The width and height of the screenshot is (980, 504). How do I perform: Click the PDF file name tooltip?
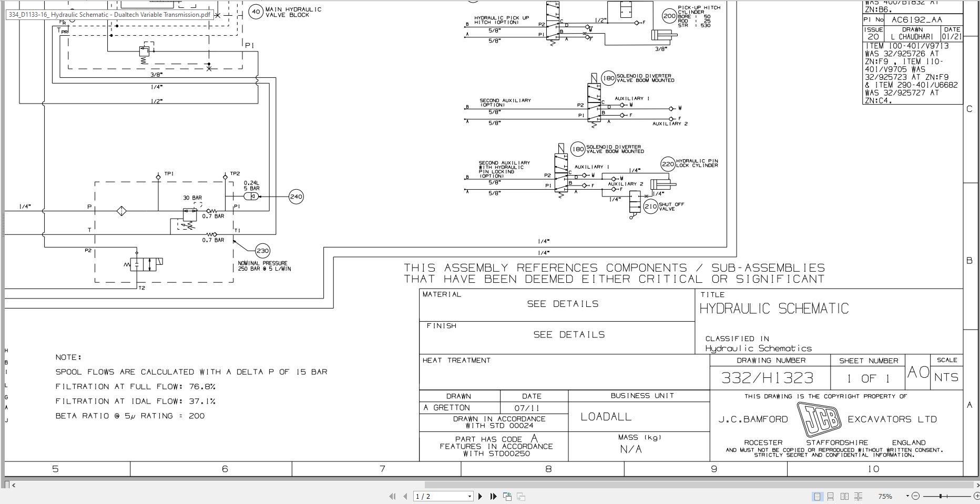pyautogui.click(x=110, y=14)
